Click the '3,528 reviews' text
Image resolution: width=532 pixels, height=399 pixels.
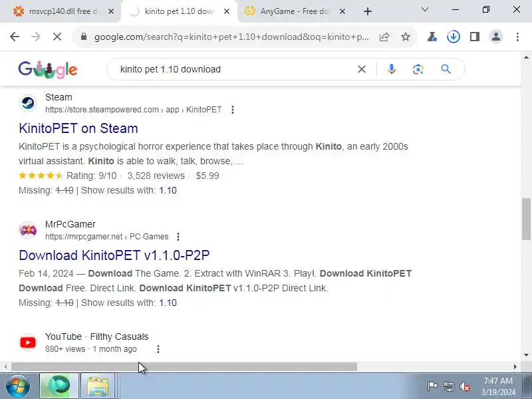[156, 176]
